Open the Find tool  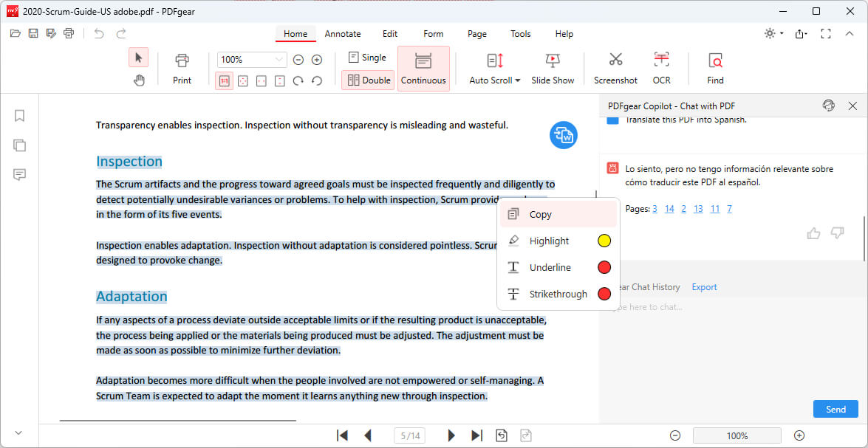(714, 66)
